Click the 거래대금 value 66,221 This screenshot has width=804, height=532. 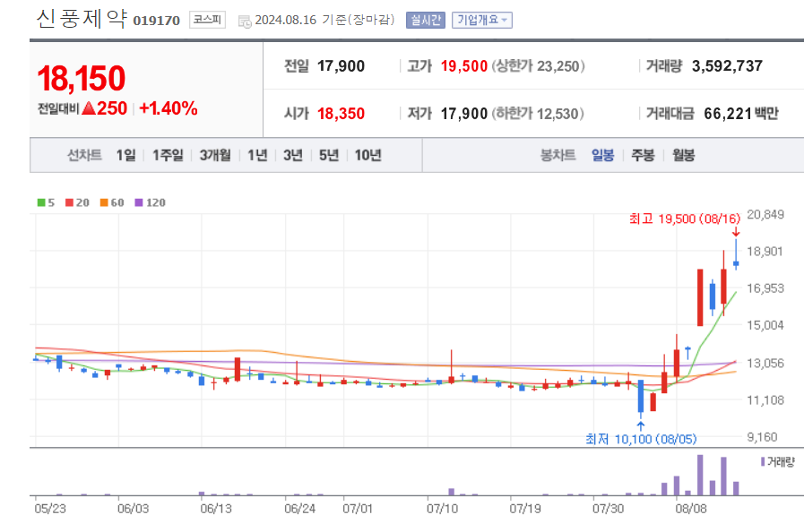(728, 113)
